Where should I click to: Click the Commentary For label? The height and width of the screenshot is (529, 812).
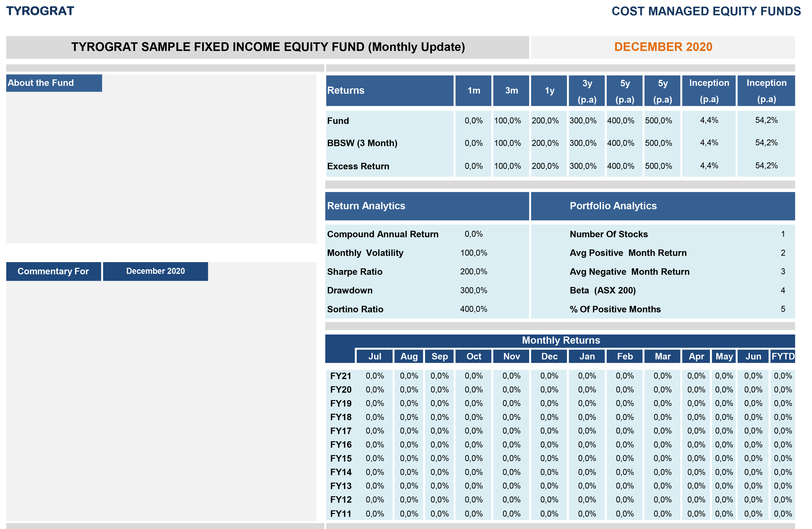coord(54,271)
